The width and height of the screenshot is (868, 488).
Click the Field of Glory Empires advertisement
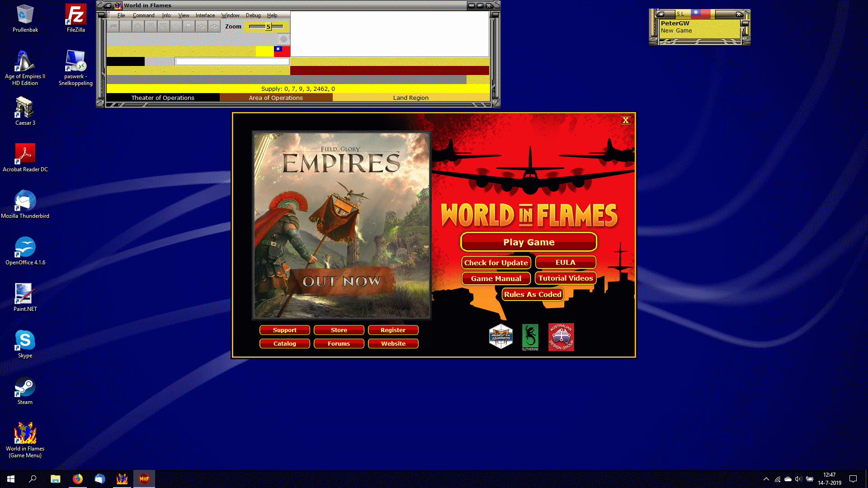341,225
